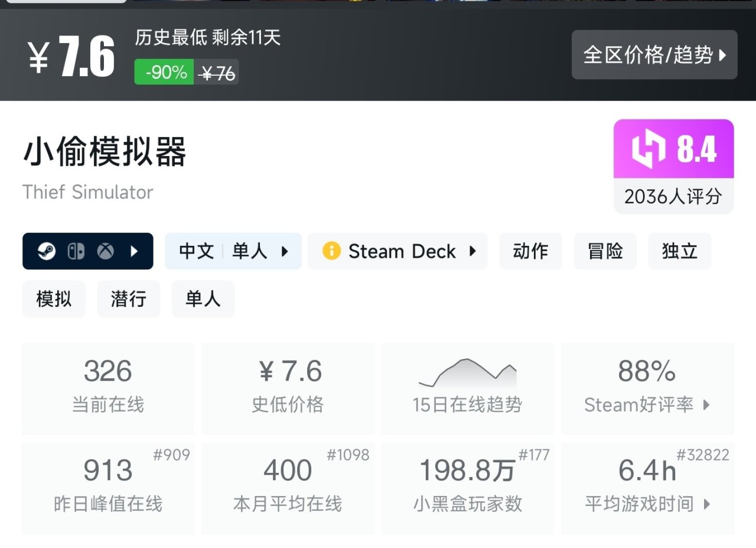Image resolution: width=756 pixels, height=548 pixels.
Task: Open the 全区价格/趋势 price trends button
Action: click(654, 55)
